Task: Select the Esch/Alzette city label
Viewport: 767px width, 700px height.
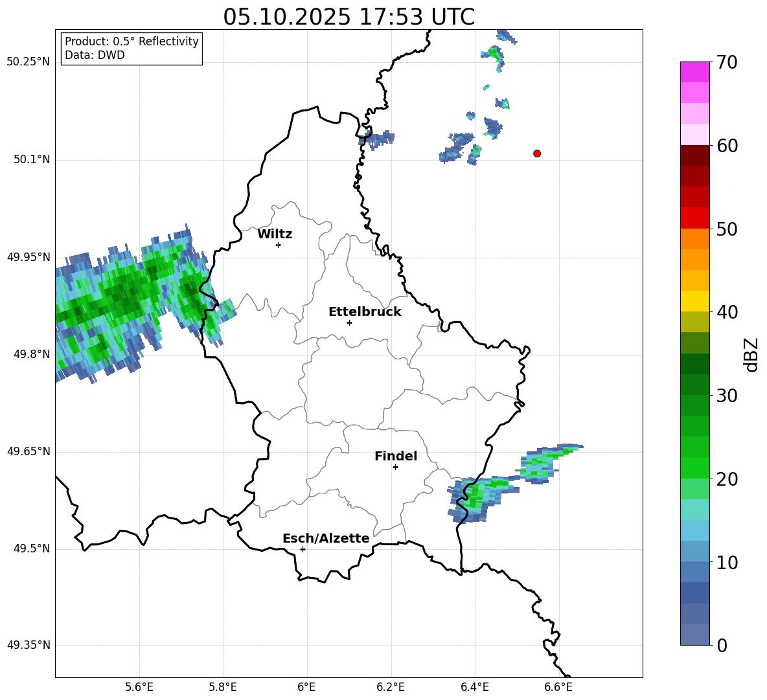Action: (326, 538)
